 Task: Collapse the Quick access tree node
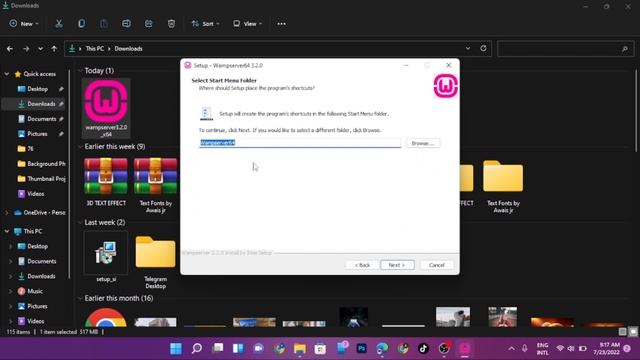pos(7,74)
